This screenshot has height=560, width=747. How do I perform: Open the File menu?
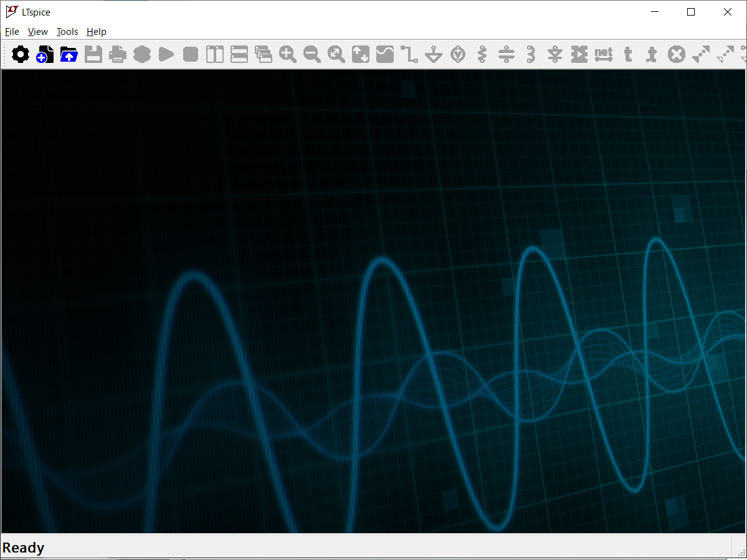(12, 32)
